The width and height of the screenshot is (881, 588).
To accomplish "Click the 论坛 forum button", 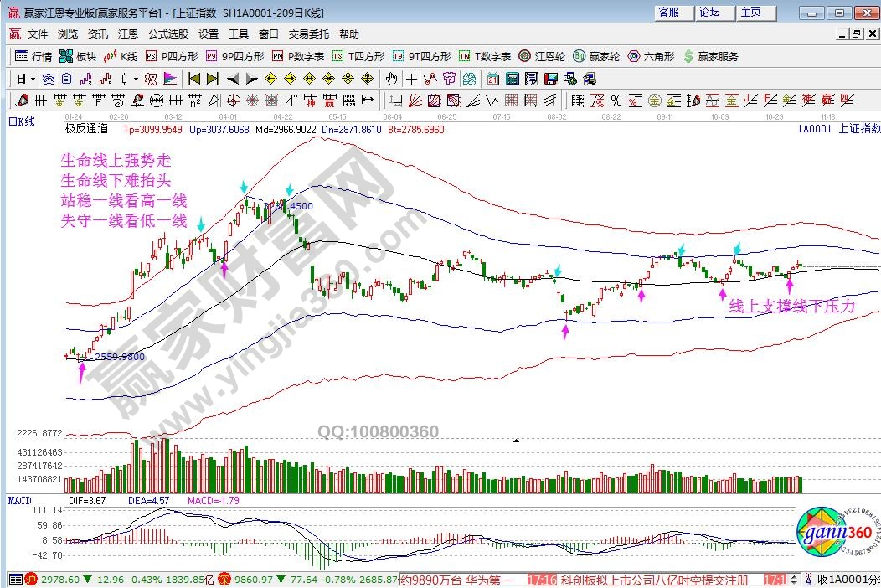I will 709,13.
